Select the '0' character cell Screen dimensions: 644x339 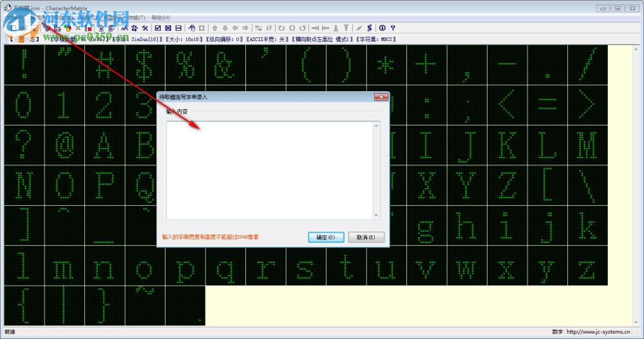[x=24, y=105]
